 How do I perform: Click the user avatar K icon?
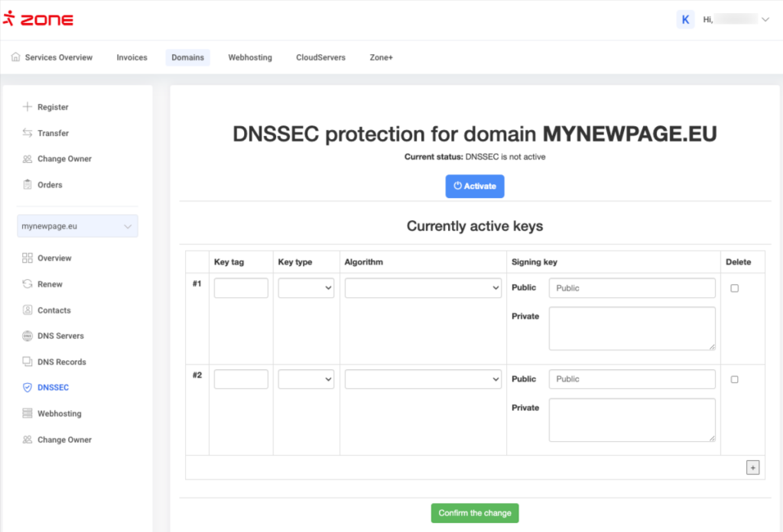pos(685,20)
